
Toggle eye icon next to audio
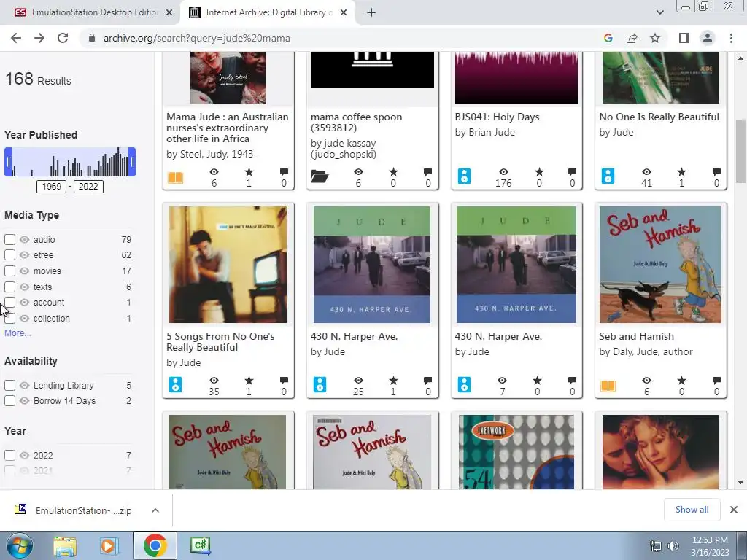[x=24, y=239]
